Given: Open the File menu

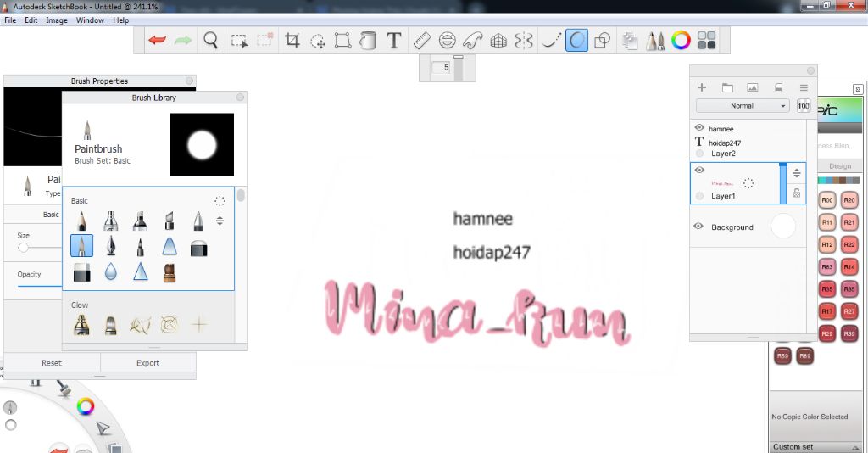Looking at the screenshot, I should 10,20.
